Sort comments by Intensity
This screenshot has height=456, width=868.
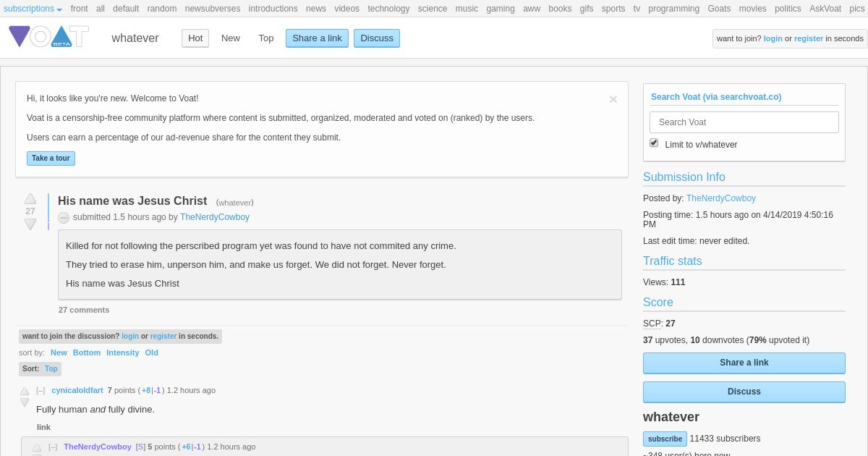123,352
